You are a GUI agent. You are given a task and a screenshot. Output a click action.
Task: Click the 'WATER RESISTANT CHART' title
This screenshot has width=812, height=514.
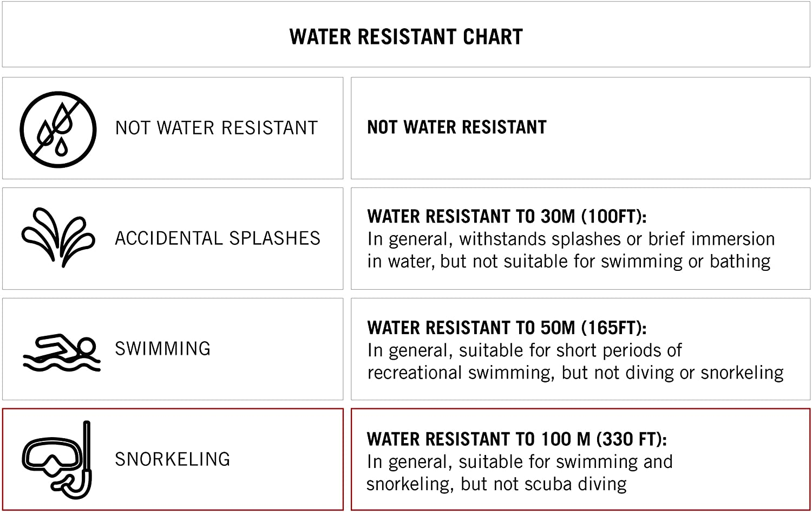(406, 37)
